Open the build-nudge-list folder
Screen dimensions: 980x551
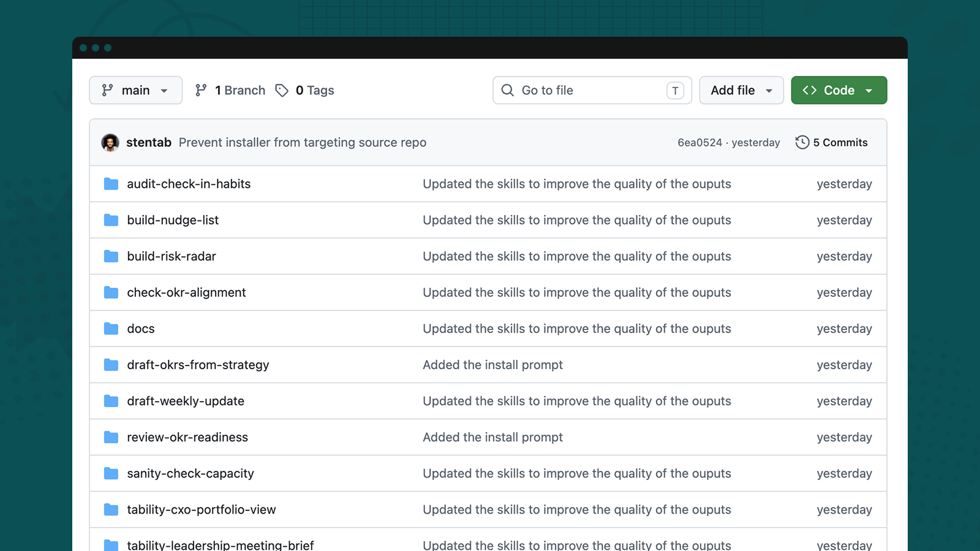[x=173, y=220]
